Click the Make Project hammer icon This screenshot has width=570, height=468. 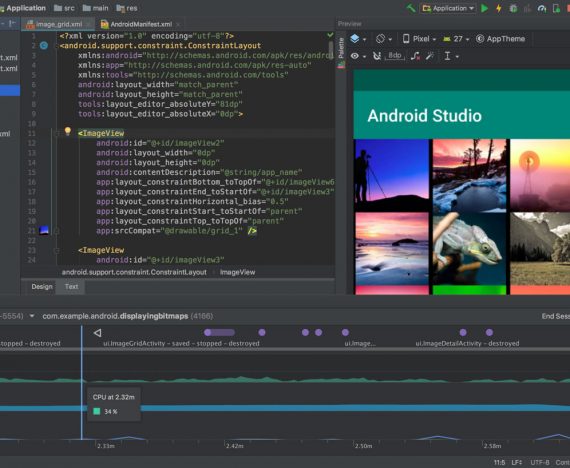coord(411,8)
